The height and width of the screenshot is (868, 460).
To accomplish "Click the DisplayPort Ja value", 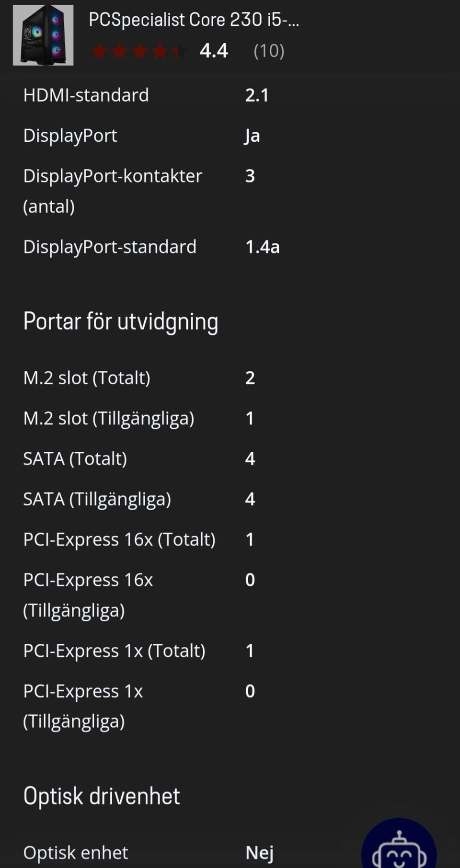I will click(252, 136).
